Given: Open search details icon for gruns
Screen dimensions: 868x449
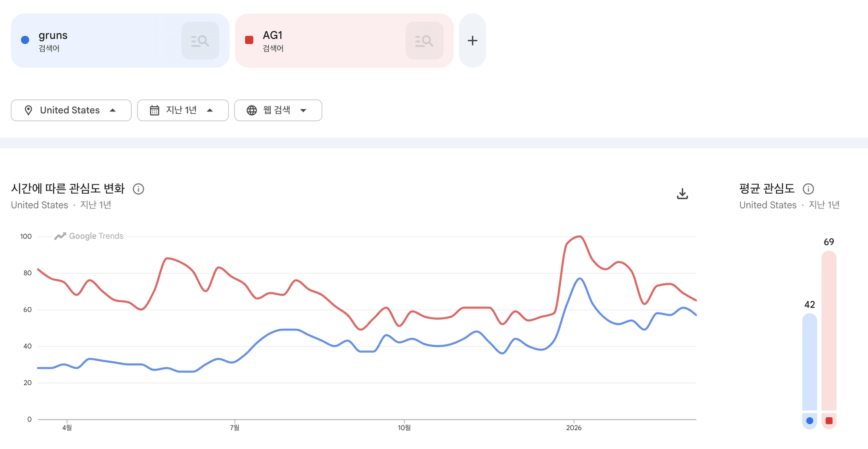Looking at the screenshot, I should pyautogui.click(x=200, y=41).
